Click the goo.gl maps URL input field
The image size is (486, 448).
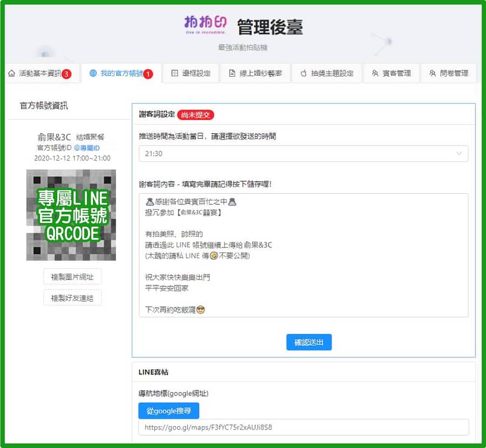tap(303, 427)
